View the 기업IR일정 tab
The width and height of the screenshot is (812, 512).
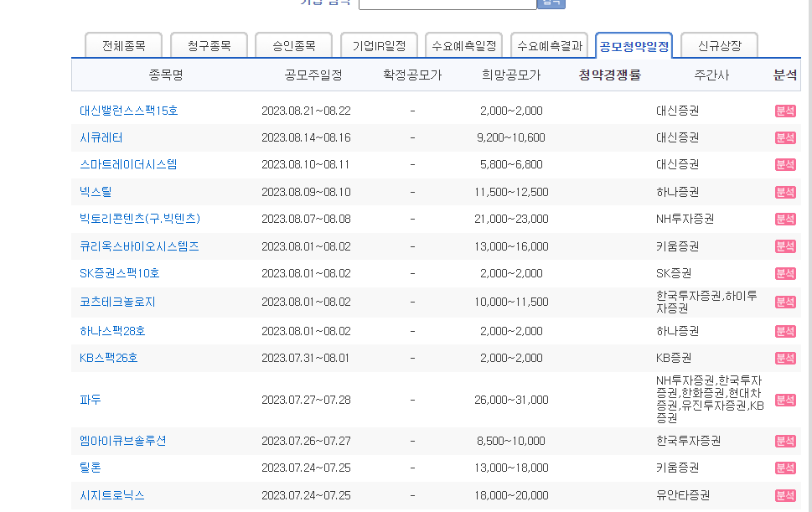(378, 45)
